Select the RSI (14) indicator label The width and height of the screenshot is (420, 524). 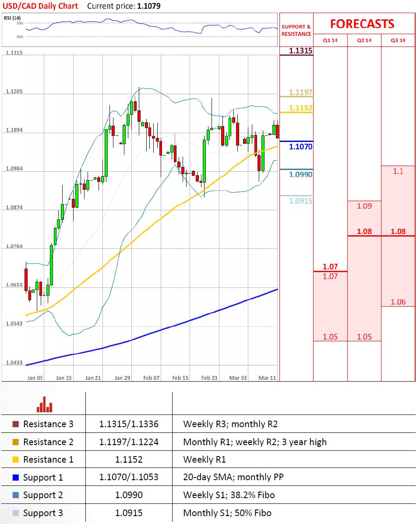pos(12,18)
